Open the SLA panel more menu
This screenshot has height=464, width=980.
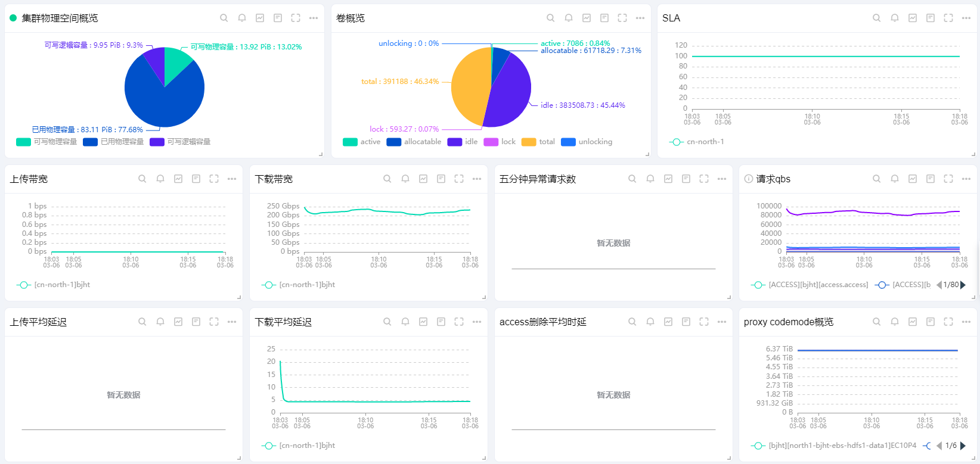(966, 18)
